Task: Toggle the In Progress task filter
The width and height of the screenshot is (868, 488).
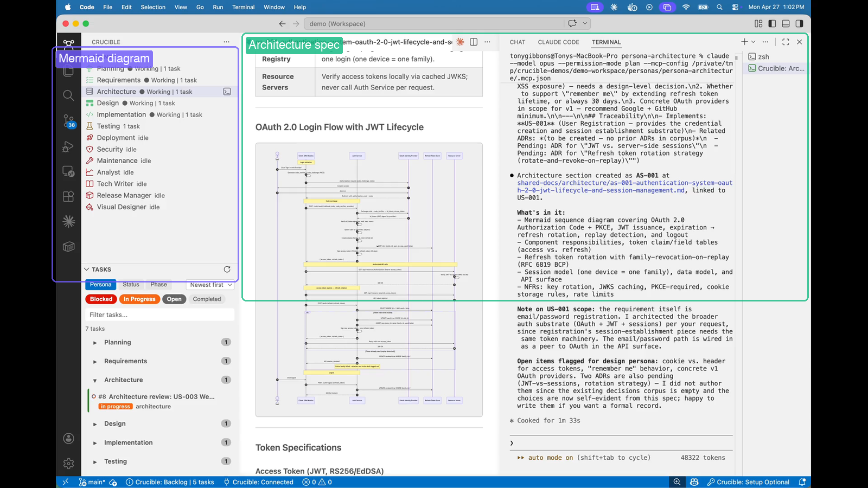Action: 139,299
